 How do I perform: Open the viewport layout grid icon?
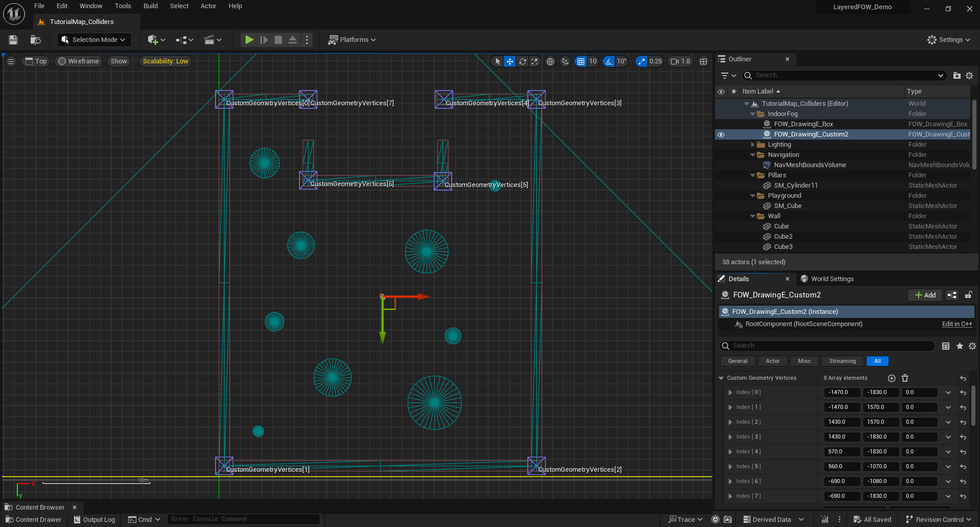[x=704, y=61]
